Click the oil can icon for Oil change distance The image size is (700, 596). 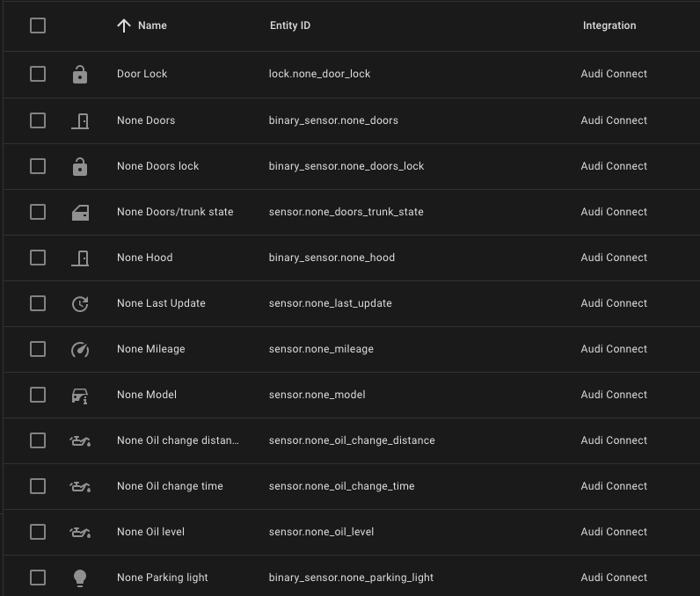pos(80,441)
